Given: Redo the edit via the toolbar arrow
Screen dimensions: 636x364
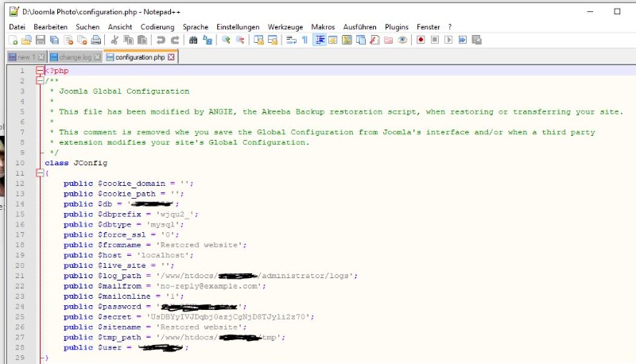Looking at the screenshot, I should (x=175, y=40).
